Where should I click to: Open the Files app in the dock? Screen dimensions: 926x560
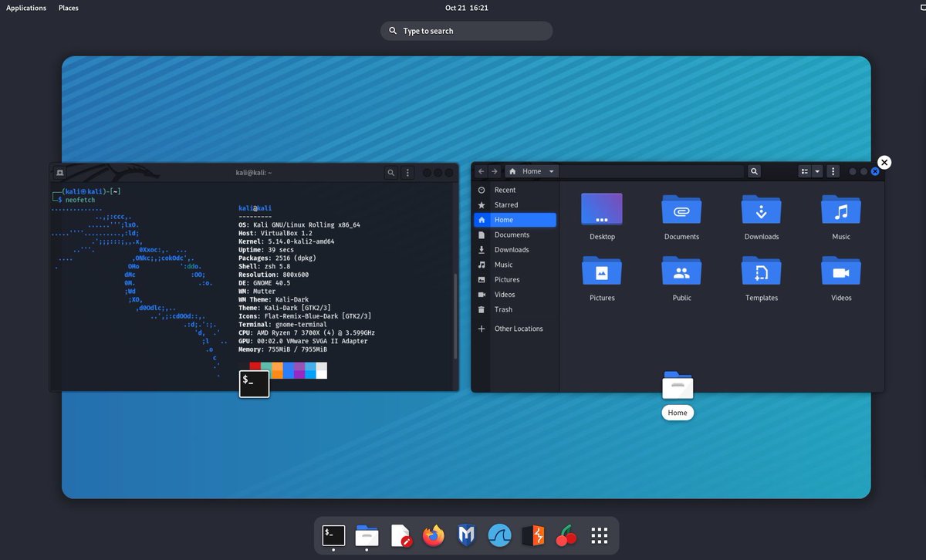click(367, 535)
